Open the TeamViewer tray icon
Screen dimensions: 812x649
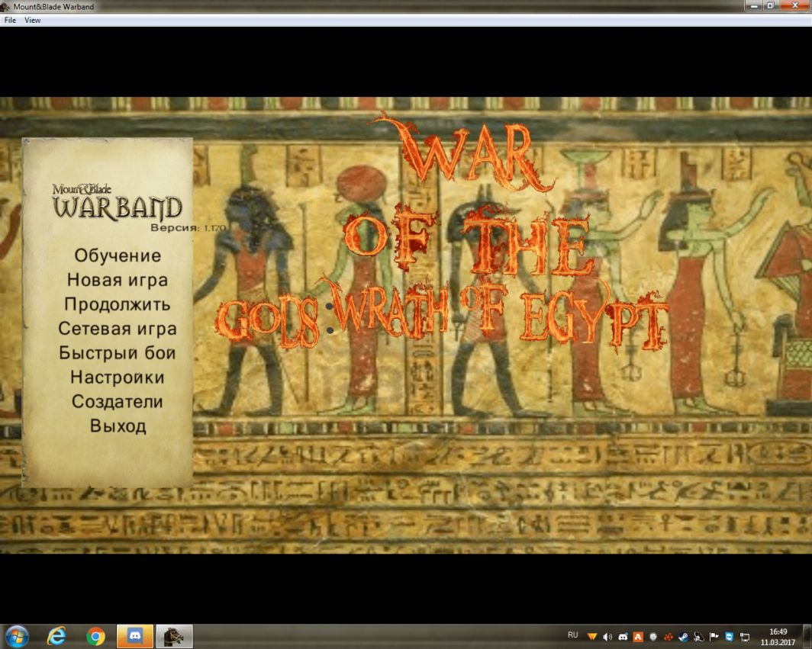tap(730, 637)
